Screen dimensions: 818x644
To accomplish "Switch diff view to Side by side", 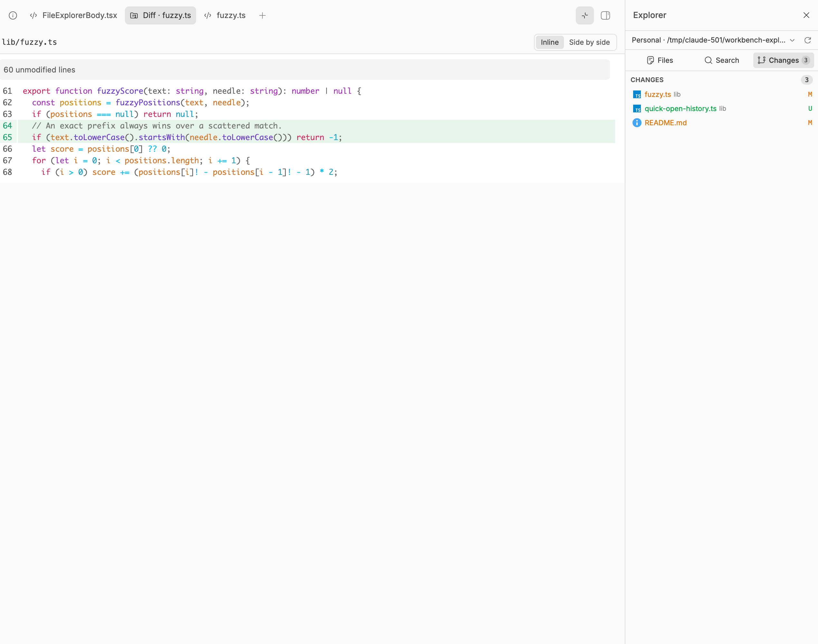I will coord(589,42).
